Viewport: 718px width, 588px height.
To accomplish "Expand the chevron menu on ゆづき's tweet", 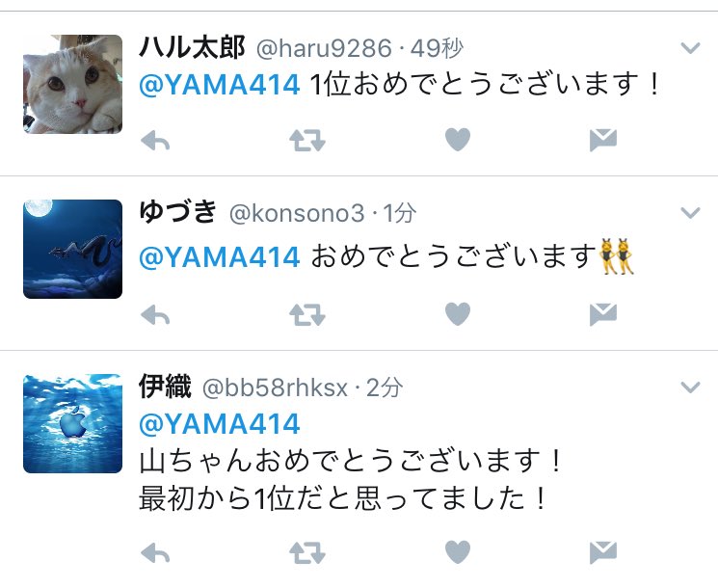I will click(690, 212).
